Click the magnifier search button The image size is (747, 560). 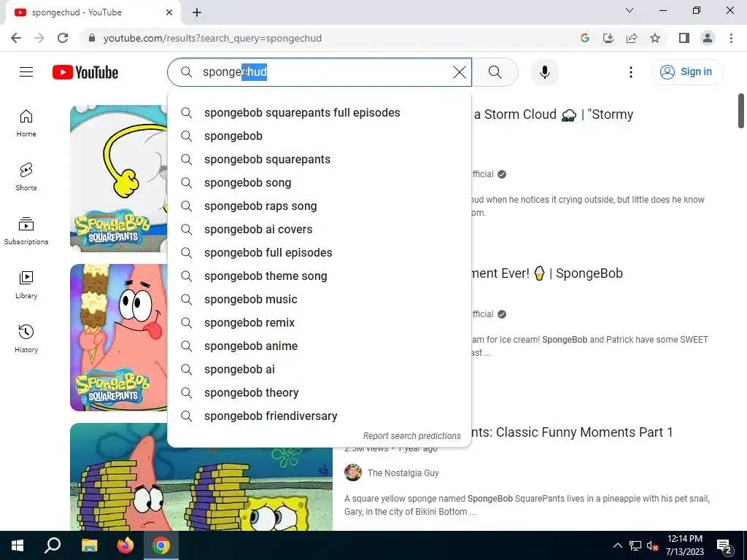pos(495,72)
